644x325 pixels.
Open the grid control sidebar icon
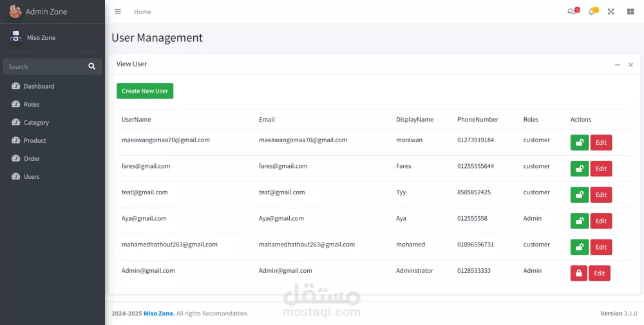pyautogui.click(x=630, y=12)
